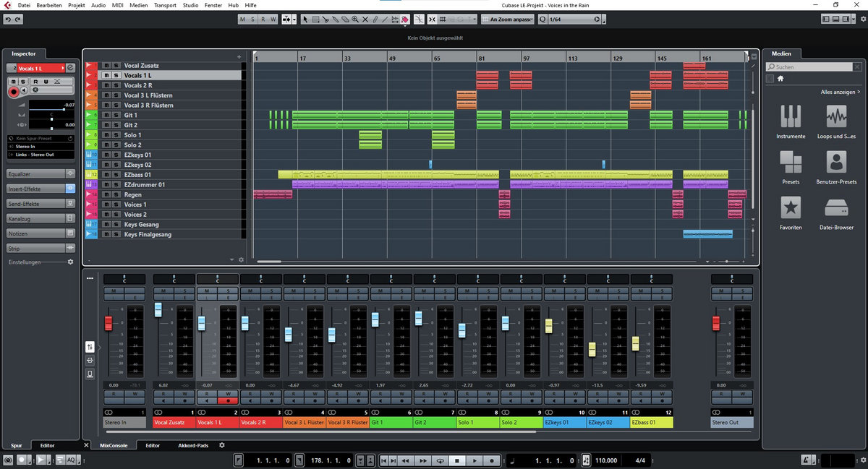The height and width of the screenshot is (469, 868).
Task: Toggle record enable in Inspector
Action: (14, 91)
